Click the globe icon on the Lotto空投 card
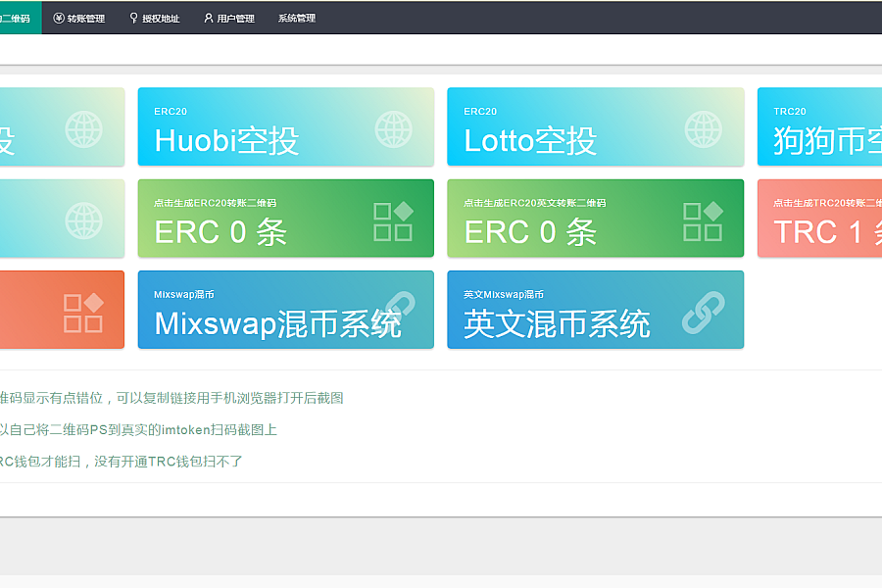The image size is (882, 588). (703, 129)
